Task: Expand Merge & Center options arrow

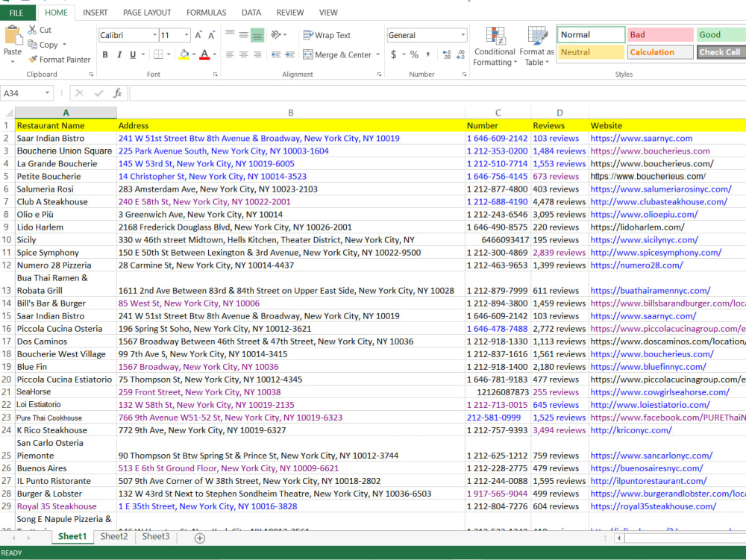Action: click(377, 54)
